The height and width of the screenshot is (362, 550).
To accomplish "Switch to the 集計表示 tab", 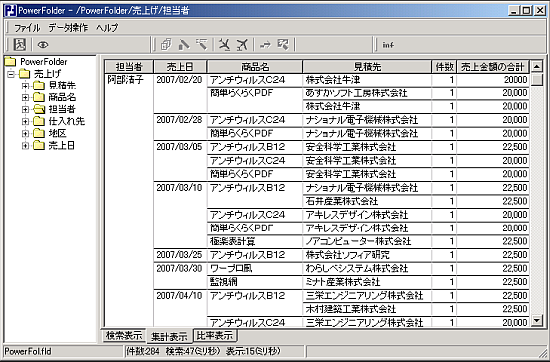I will click(169, 336).
